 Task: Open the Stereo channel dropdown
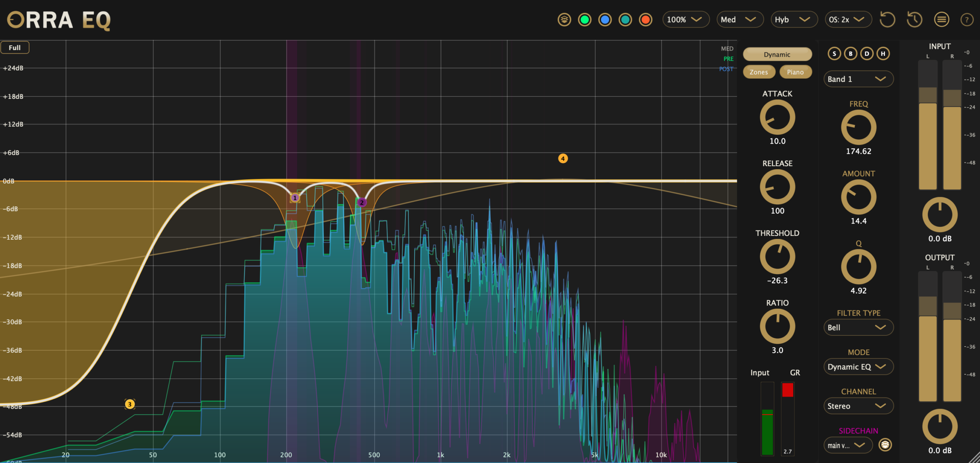click(858, 406)
